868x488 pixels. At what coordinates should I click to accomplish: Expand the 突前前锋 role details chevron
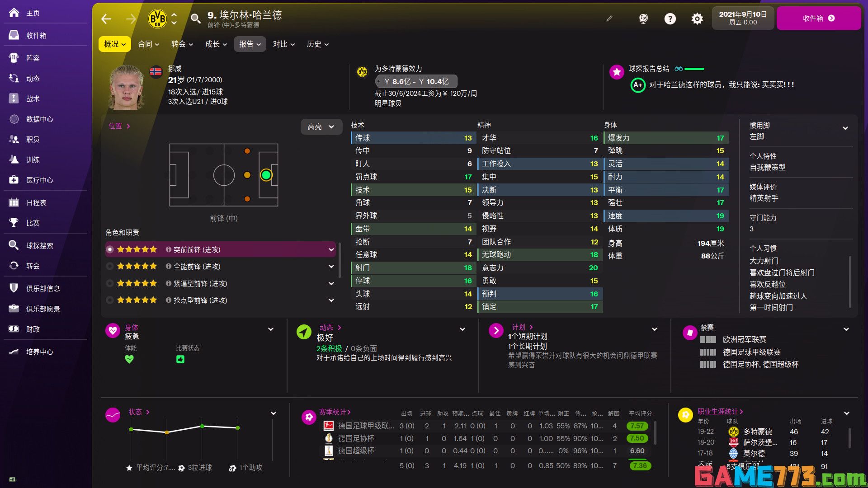click(331, 249)
